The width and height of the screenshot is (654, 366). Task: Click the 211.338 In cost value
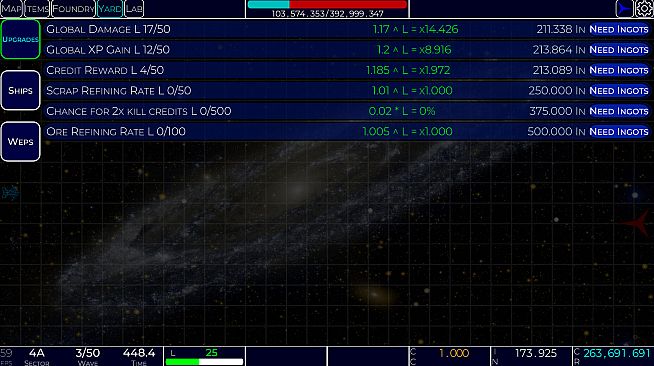[x=561, y=29]
